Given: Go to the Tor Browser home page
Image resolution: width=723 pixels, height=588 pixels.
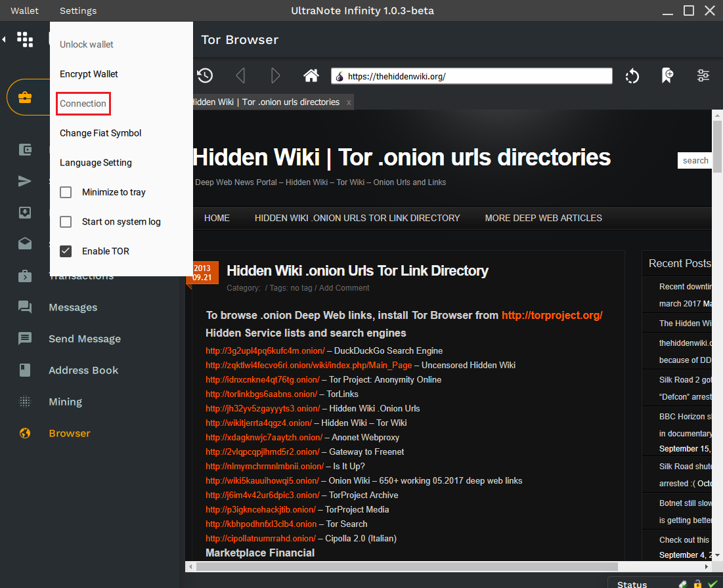Looking at the screenshot, I should click(311, 75).
